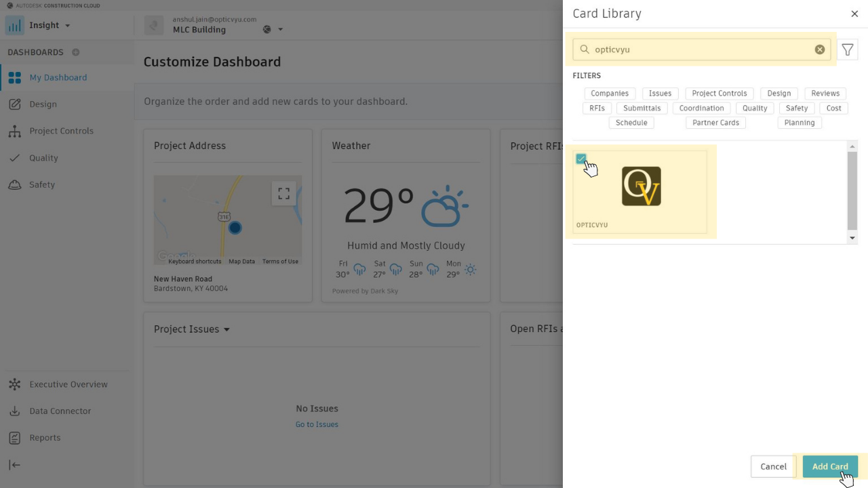The height and width of the screenshot is (488, 868).
Task: Click the project globe icon
Action: pos(267,29)
